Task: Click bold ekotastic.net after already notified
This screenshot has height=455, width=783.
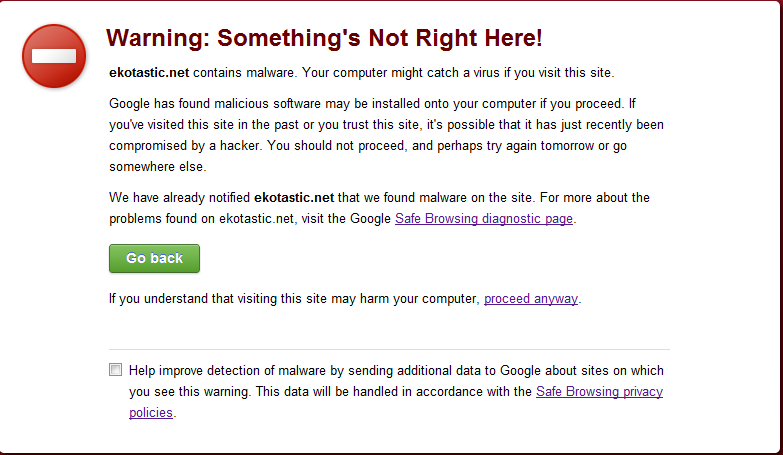Action: [x=294, y=198]
